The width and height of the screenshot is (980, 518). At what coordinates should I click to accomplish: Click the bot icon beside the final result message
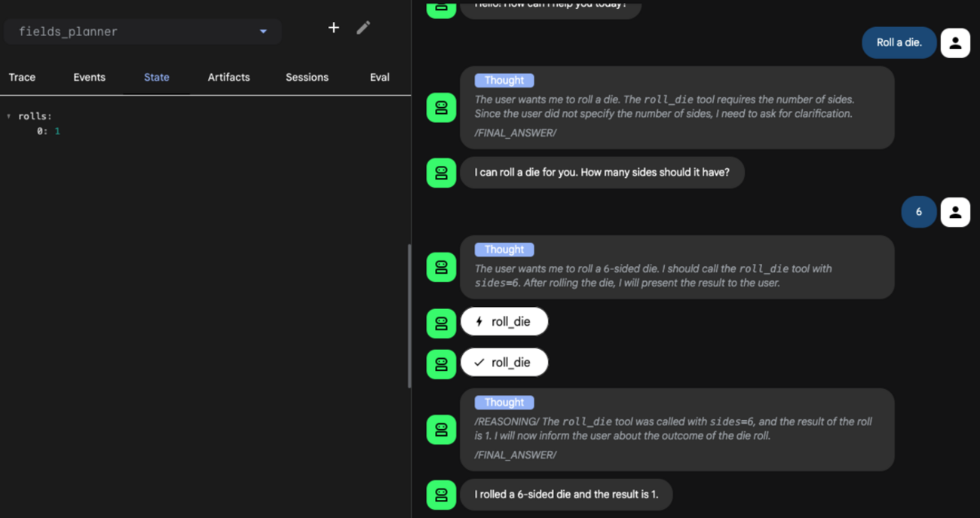click(441, 495)
